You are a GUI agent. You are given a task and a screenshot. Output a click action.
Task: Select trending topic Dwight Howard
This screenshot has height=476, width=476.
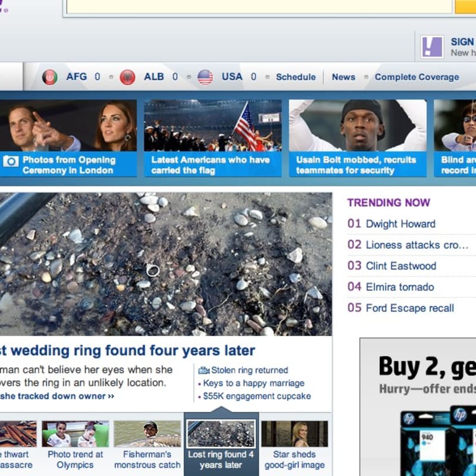pyautogui.click(x=400, y=224)
